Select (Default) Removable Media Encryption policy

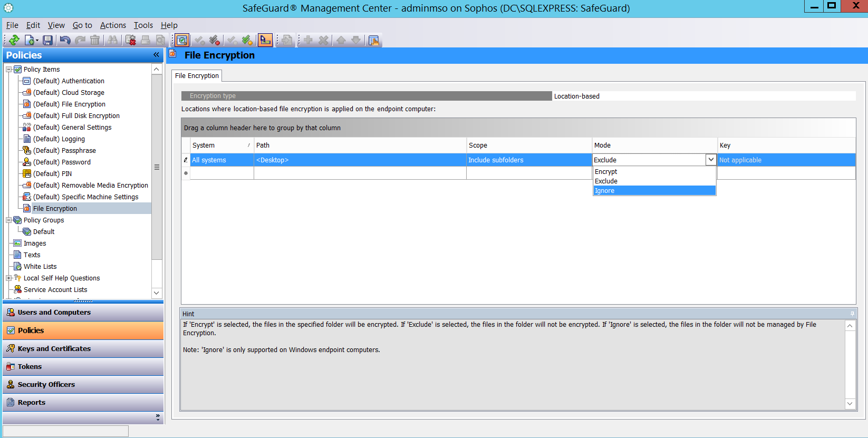(91, 186)
